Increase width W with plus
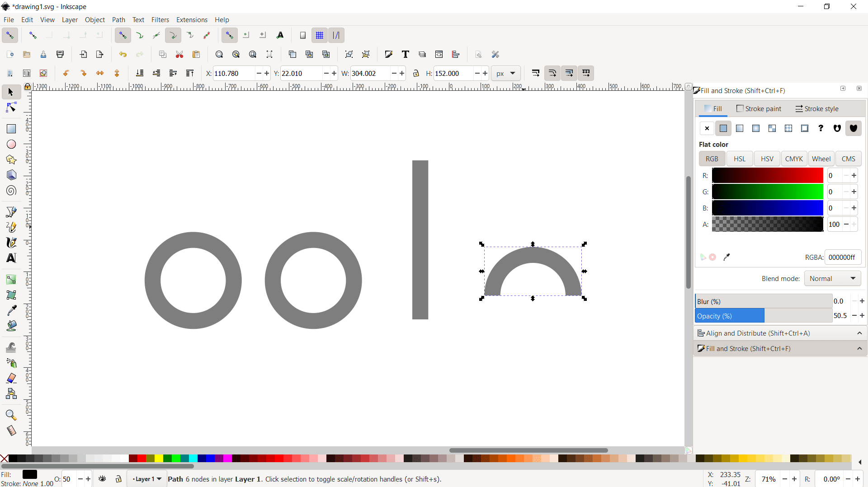 pos(402,73)
